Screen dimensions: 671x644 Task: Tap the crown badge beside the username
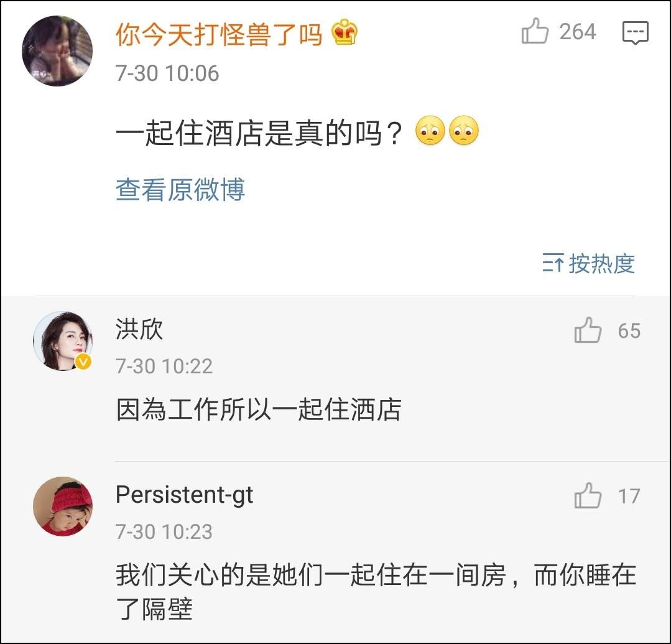coord(344,34)
